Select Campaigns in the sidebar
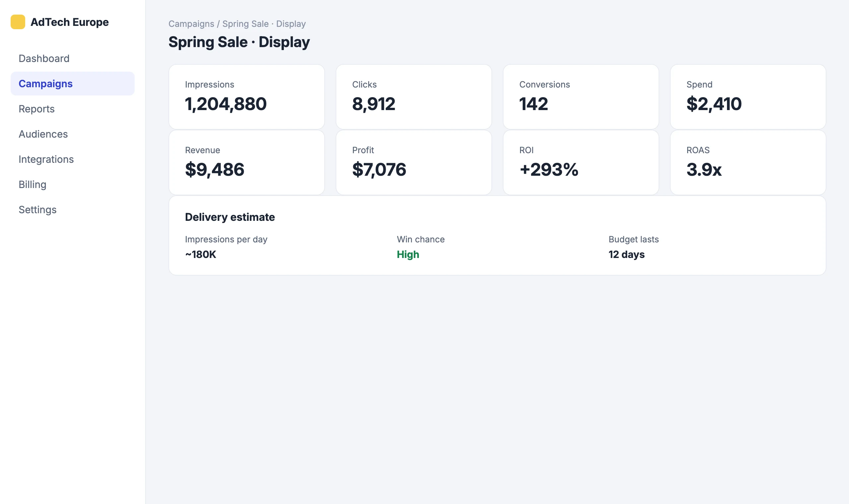Viewport: 849px width, 504px height. [x=73, y=84]
